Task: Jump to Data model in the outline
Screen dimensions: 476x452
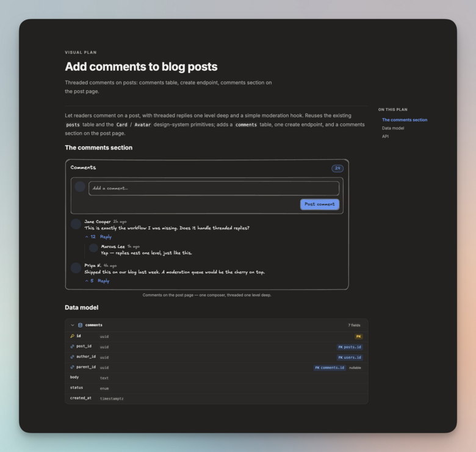Action: click(393, 128)
